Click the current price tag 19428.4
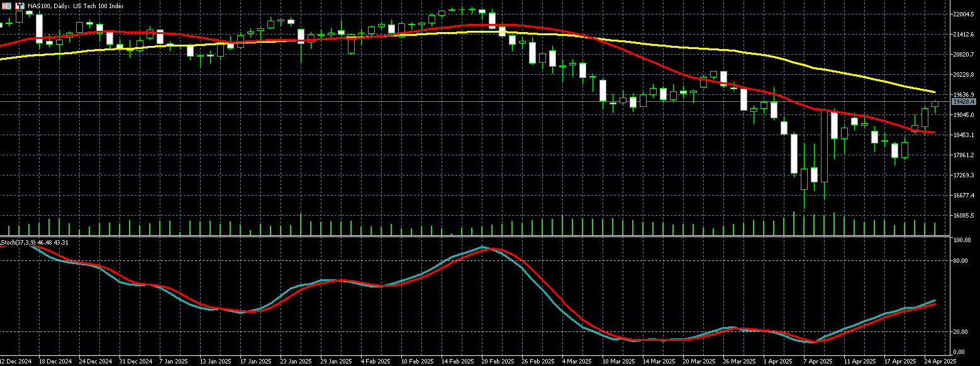980x366 pixels. click(x=964, y=102)
